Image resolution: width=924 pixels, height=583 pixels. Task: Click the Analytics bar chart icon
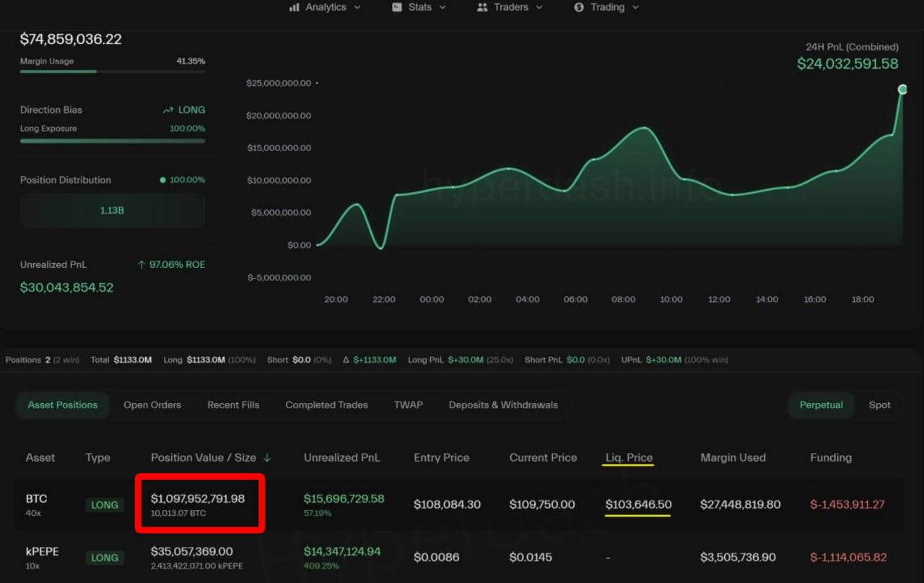point(295,7)
